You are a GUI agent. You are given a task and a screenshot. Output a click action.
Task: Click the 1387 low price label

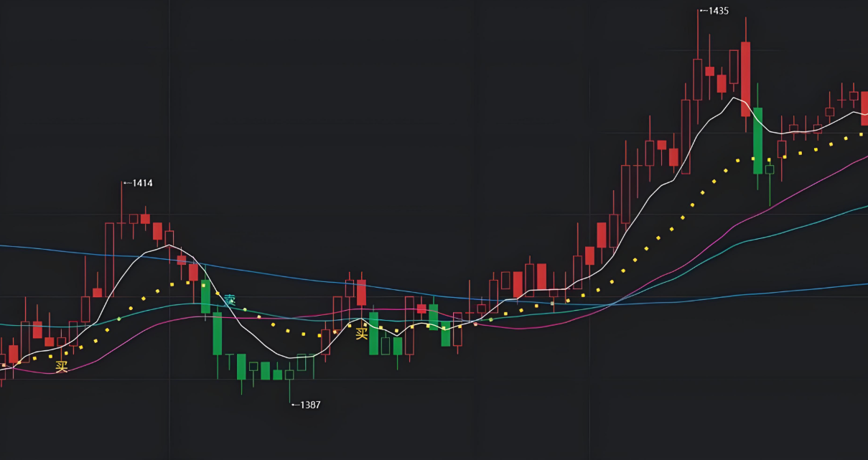coord(309,405)
